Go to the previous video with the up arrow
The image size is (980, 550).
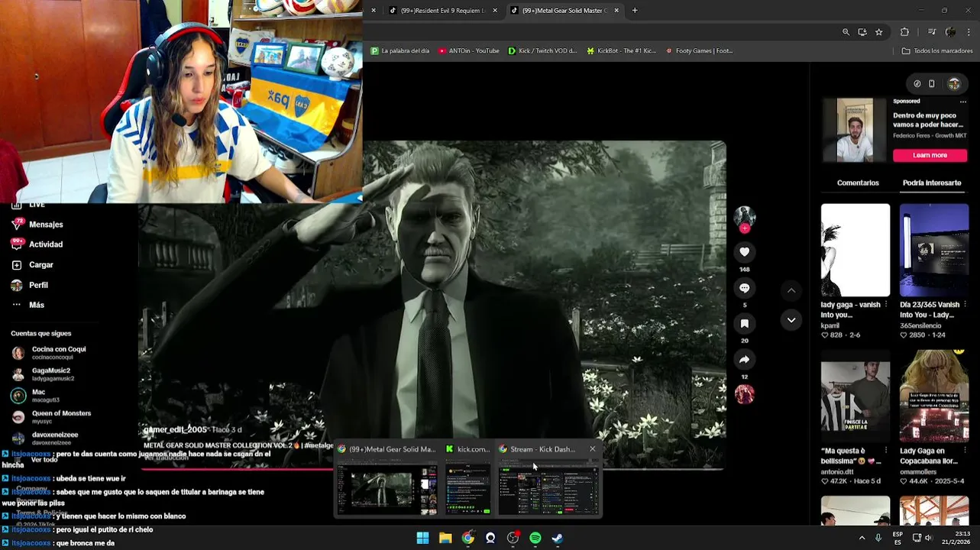791,290
